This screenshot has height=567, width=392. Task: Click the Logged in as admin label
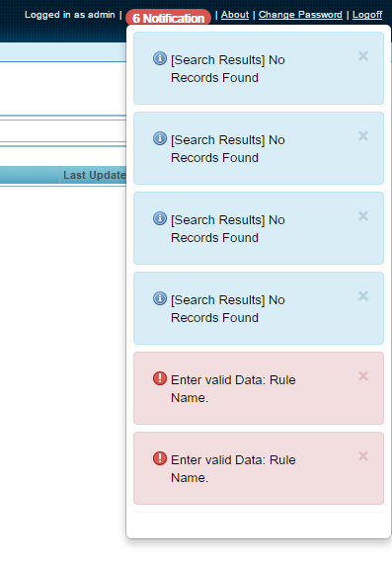70,15
